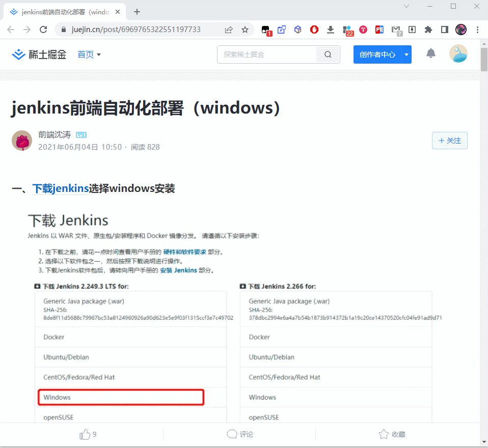
Task: Click the Lv1 level badge
Action: coord(81,135)
